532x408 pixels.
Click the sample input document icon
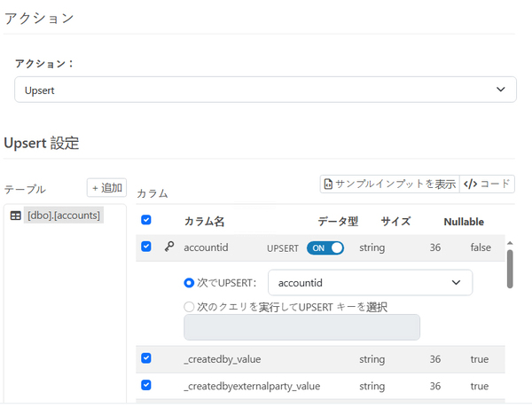[328, 184]
